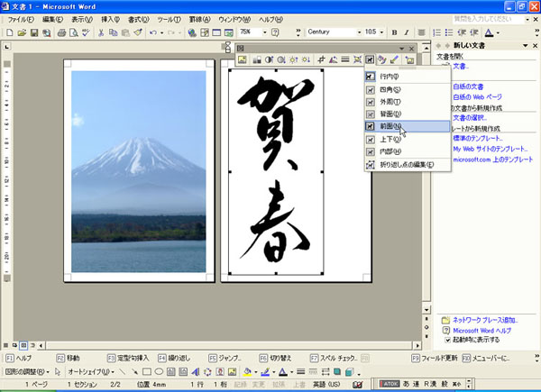541x392 pixels.
Task: Toggle the 起動時に表示する checkbox
Action: coord(446,342)
